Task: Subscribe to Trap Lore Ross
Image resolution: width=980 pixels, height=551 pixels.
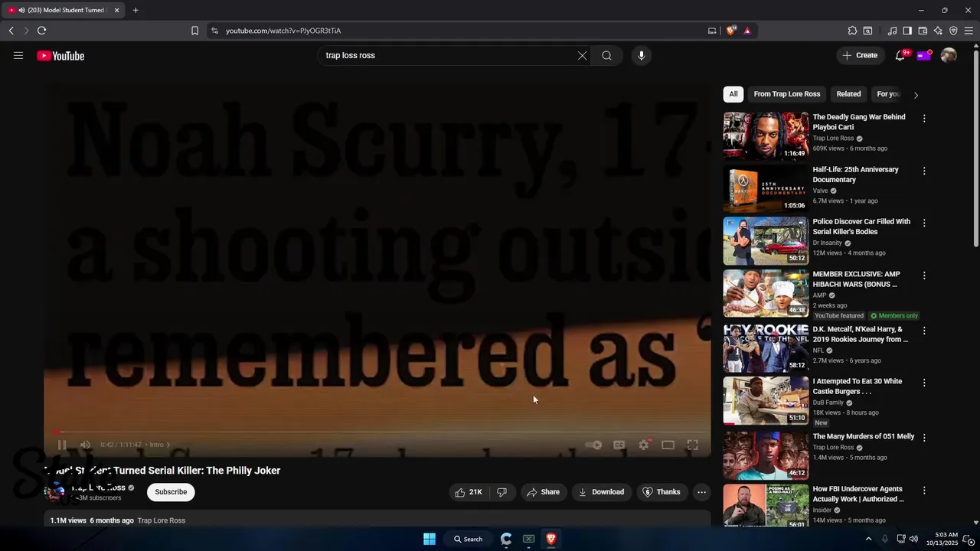Action: 171,492
